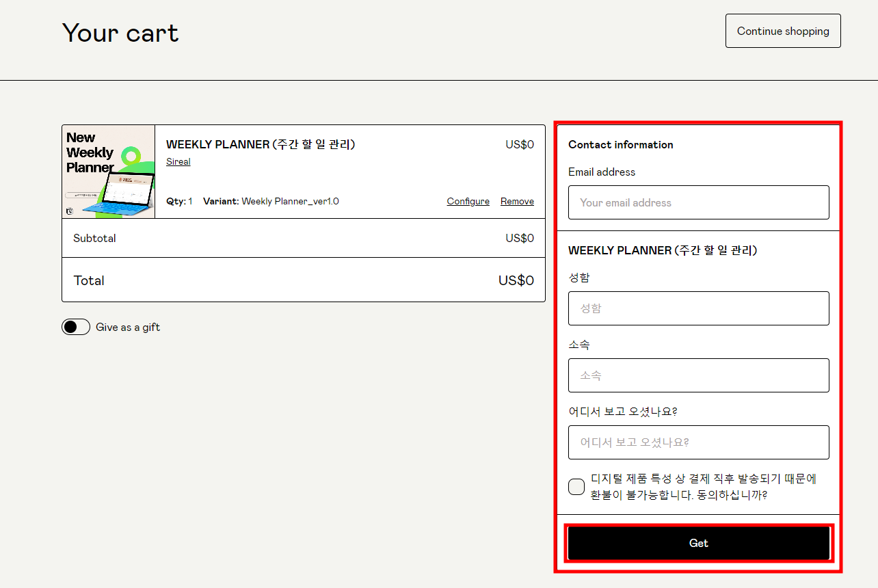Click the 'Your cart' page heading

pos(120,33)
